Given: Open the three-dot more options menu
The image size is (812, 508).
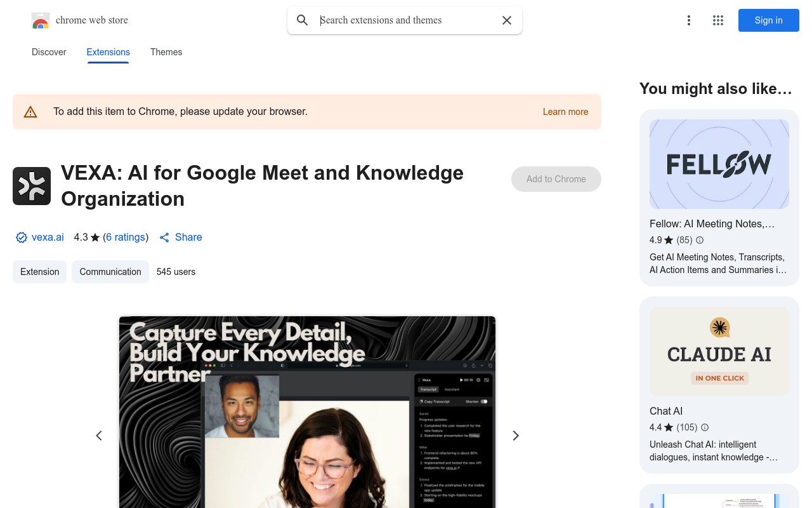Looking at the screenshot, I should pyautogui.click(x=689, y=20).
